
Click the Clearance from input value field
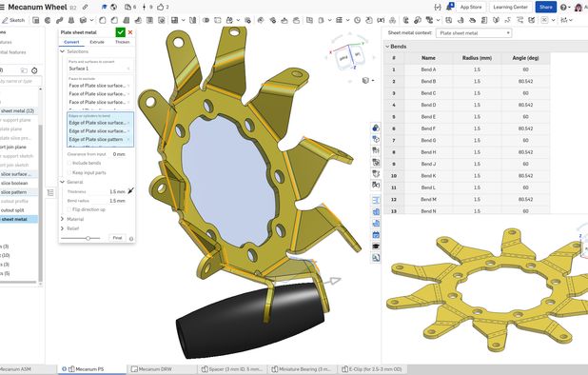pos(119,154)
